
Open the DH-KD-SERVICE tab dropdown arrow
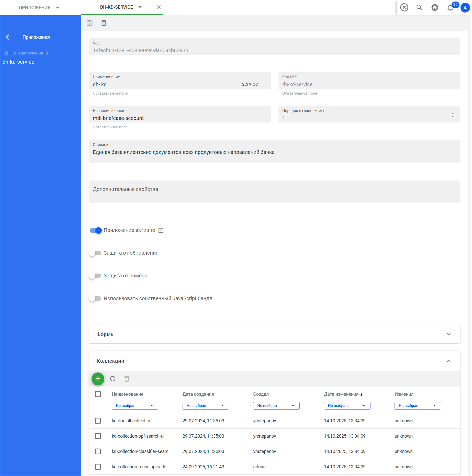click(140, 7)
